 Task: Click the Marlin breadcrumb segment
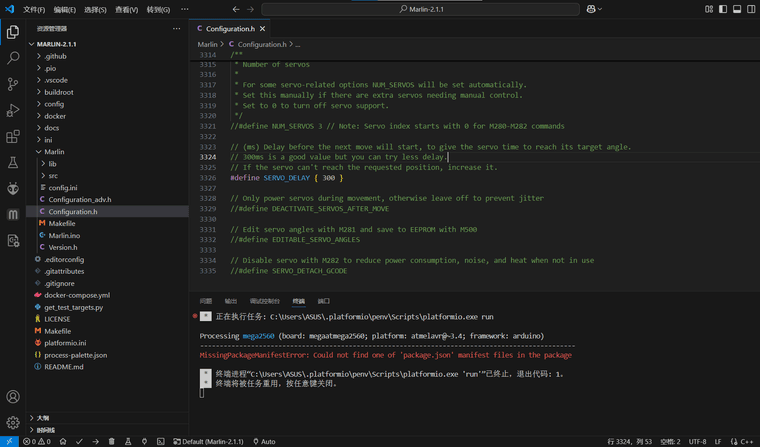tap(207, 44)
